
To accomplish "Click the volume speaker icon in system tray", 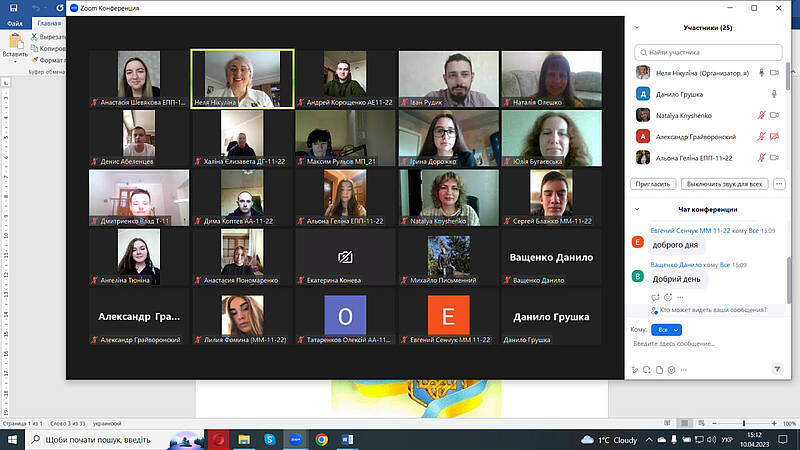I will coord(711,440).
